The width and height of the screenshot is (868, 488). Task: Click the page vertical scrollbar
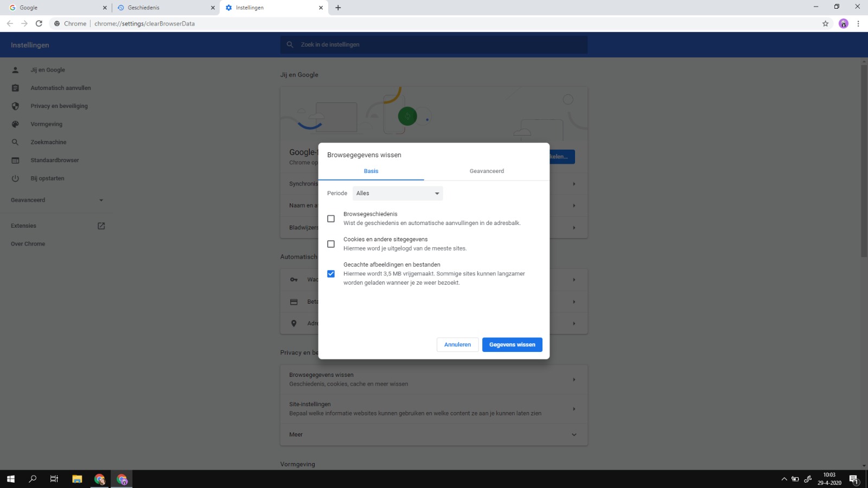pyautogui.click(x=864, y=160)
